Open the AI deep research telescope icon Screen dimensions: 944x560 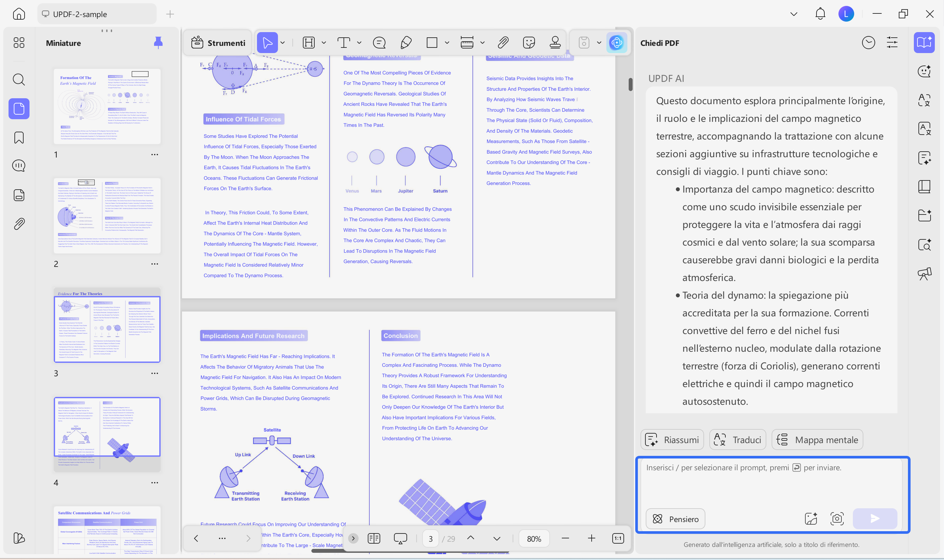pyautogui.click(x=924, y=274)
